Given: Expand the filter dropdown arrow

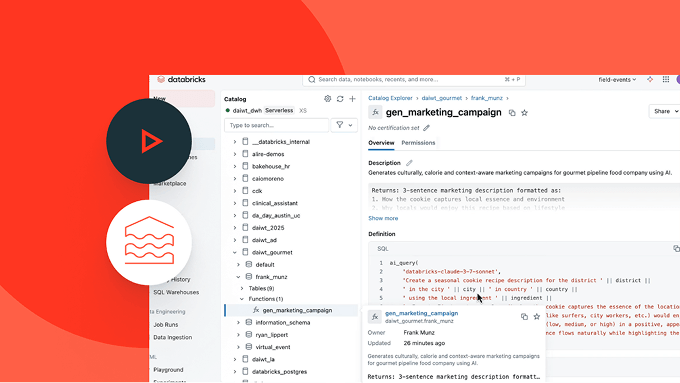Looking at the screenshot, I should tap(350, 125).
